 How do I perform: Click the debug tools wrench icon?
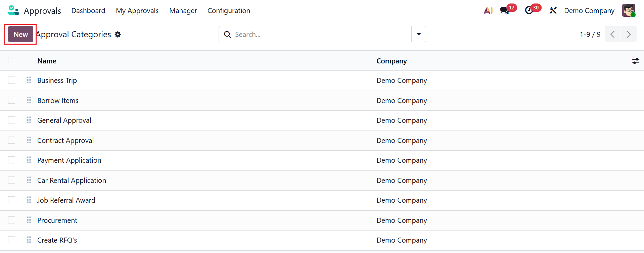click(553, 10)
